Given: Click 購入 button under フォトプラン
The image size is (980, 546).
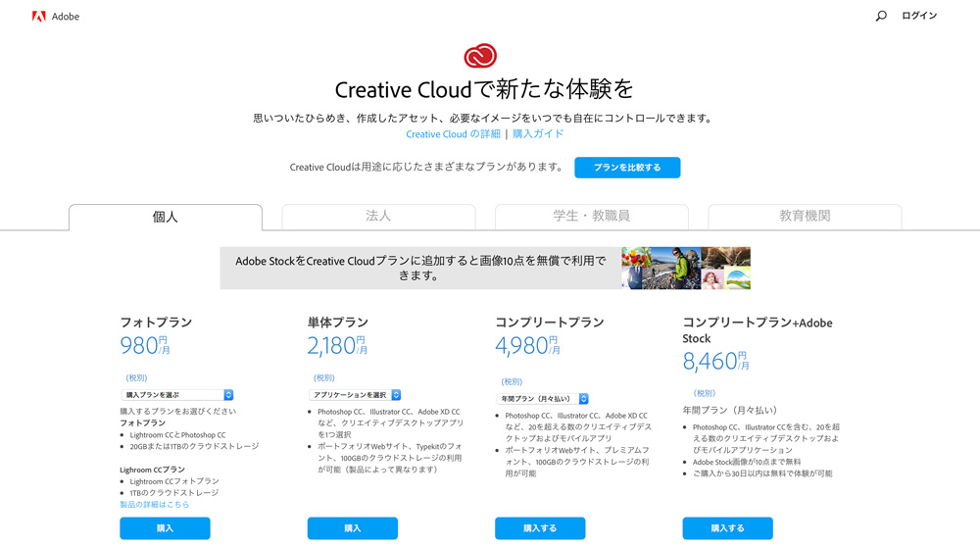Looking at the screenshot, I should coord(165,527).
